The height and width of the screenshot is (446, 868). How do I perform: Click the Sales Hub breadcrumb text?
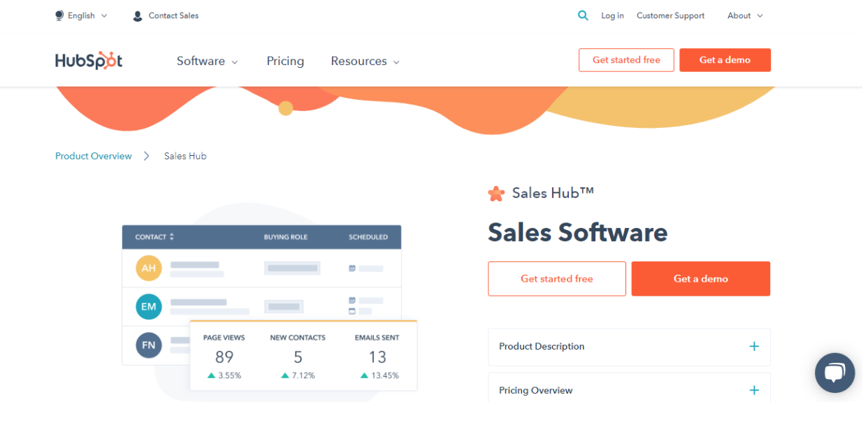(x=185, y=156)
